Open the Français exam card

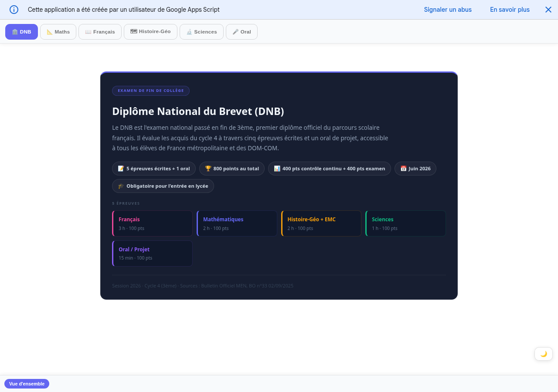pyautogui.click(x=152, y=223)
